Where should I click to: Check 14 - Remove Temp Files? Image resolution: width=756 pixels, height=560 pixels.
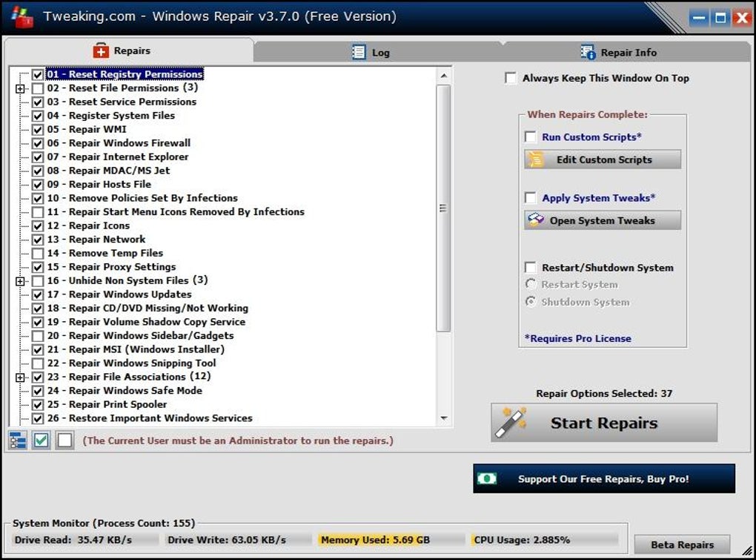click(37, 253)
